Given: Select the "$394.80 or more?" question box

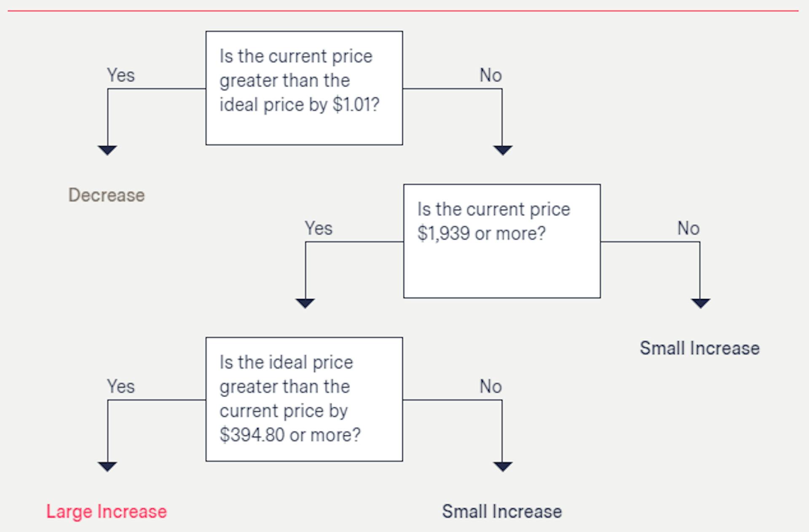Looking at the screenshot, I should [x=304, y=399].
